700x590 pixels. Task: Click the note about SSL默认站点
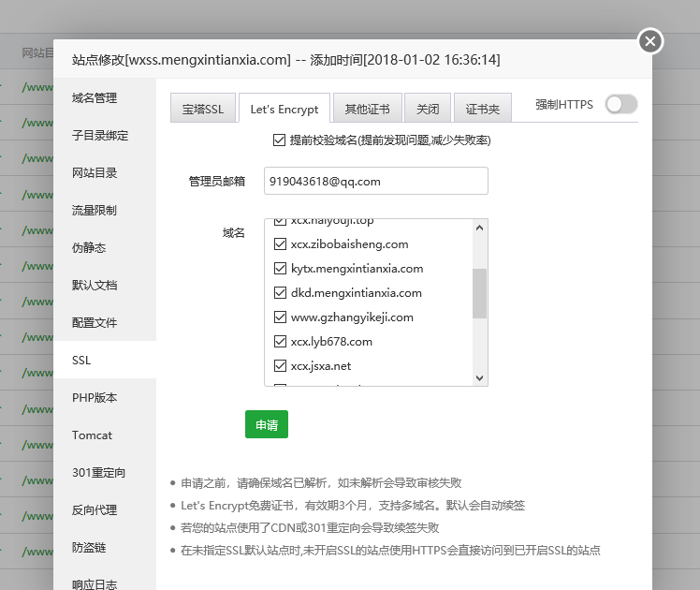[x=390, y=551]
